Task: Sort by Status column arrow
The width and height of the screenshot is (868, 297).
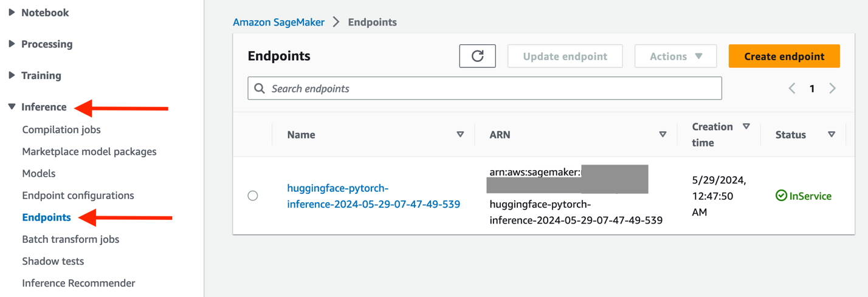Action: click(832, 134)
